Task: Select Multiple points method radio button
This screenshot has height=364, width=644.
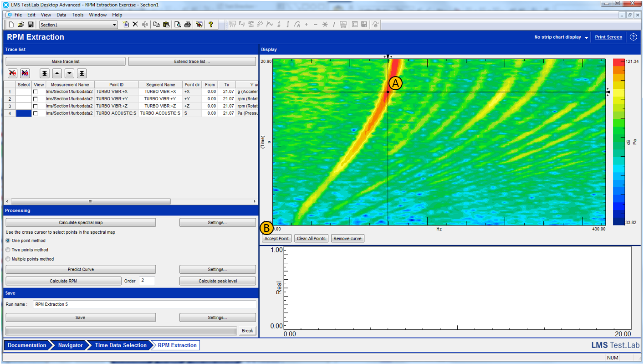Action: (x=8, y=259)
